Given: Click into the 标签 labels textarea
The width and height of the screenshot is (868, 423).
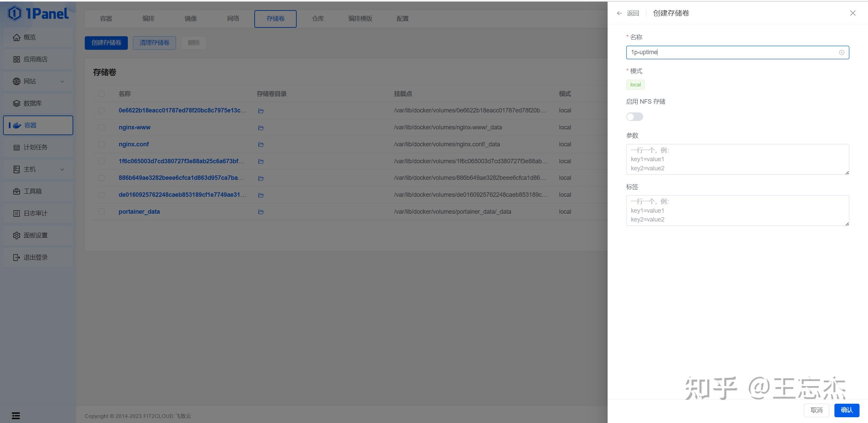Looking at the screenshot, I should (737, 210).
